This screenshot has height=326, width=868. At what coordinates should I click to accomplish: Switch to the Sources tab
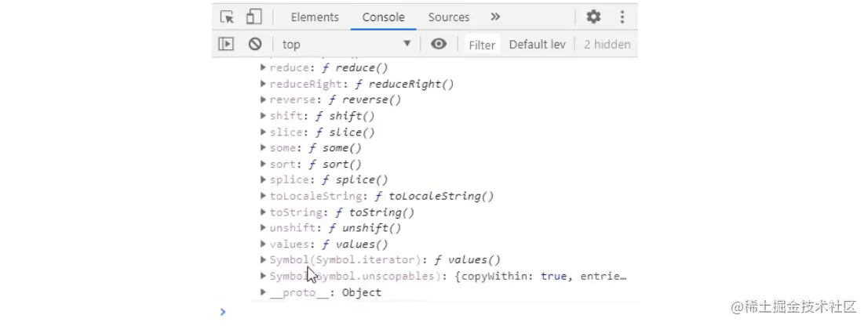pos(449,17)
